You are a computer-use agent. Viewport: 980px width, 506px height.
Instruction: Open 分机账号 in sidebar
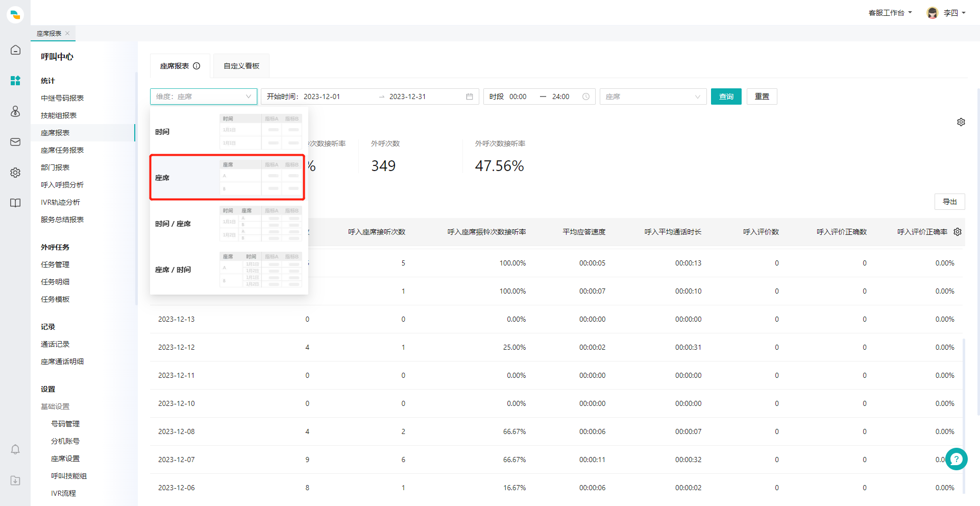click(65, 441)
